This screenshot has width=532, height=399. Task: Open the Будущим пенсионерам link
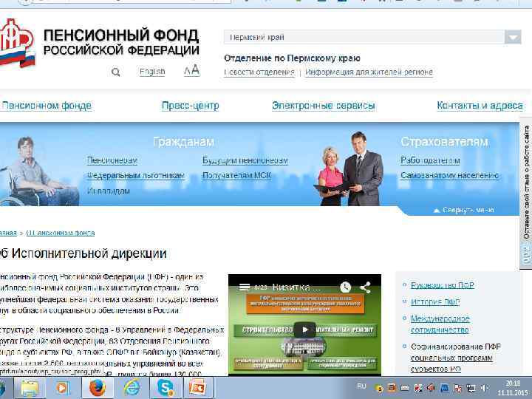(245, 160)
